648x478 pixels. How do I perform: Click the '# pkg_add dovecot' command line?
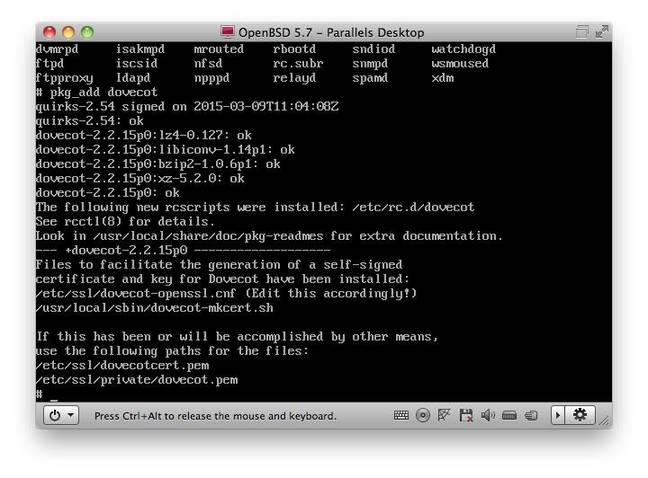click(96, 92)
